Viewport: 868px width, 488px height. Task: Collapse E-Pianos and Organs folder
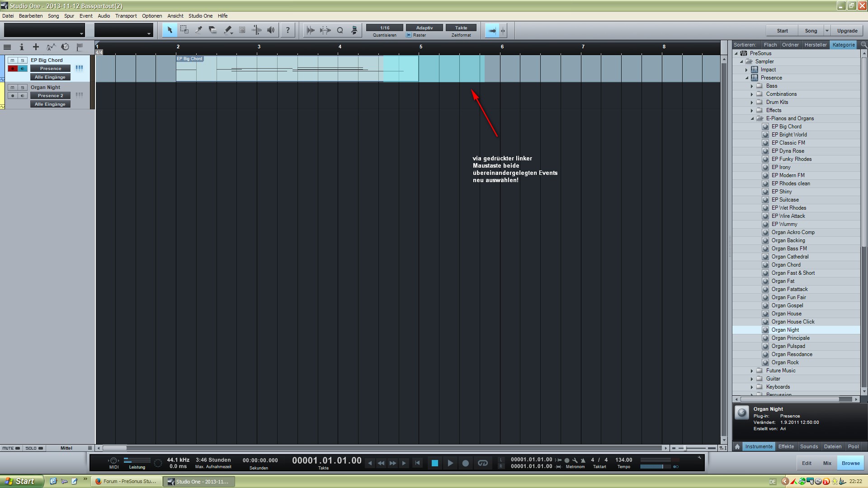[752, 118]
